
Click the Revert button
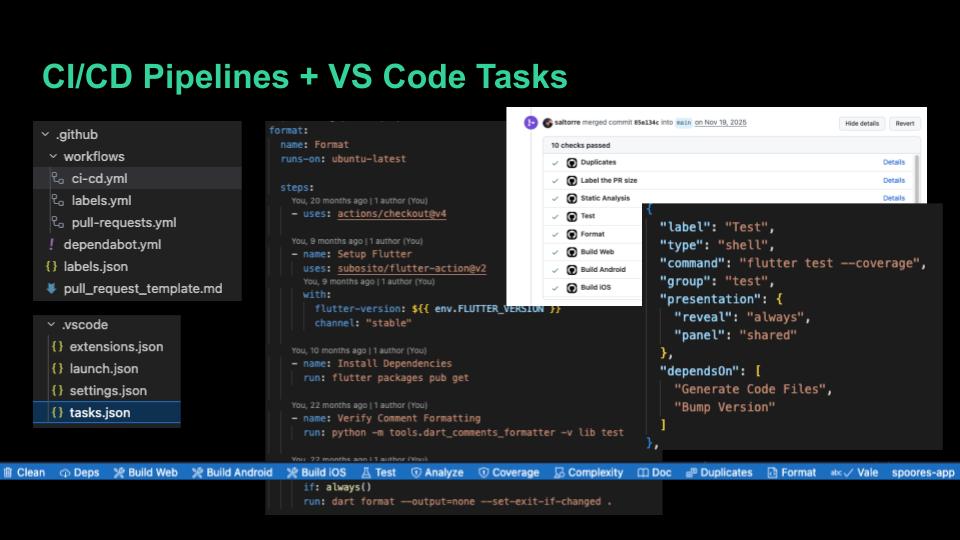[x=905, y=123]
